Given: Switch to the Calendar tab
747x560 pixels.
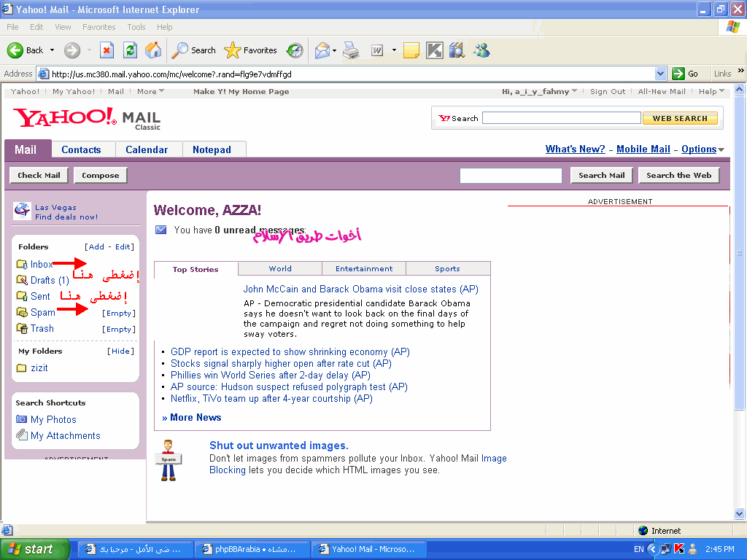Looking at the screenshot, I should [x=149, y=149].
